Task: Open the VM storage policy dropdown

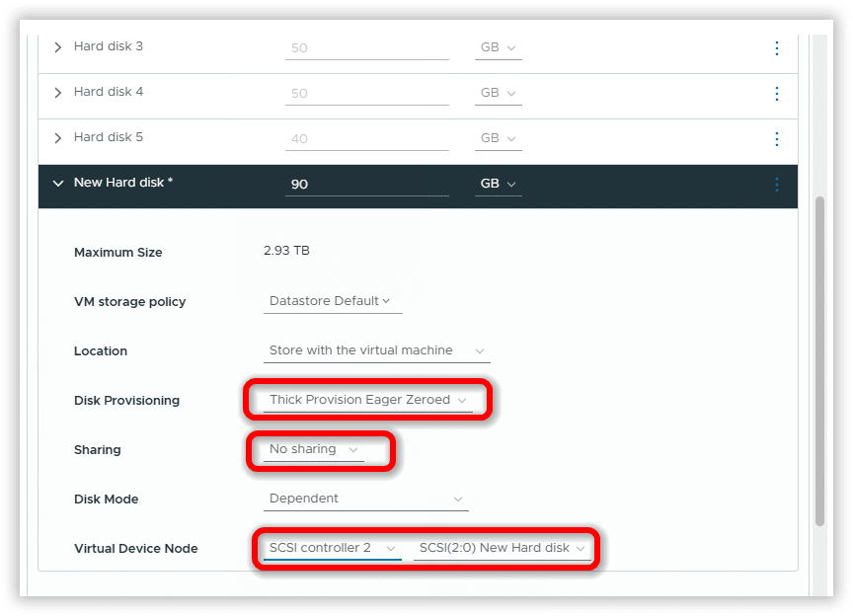Action: tap(330, 301)
